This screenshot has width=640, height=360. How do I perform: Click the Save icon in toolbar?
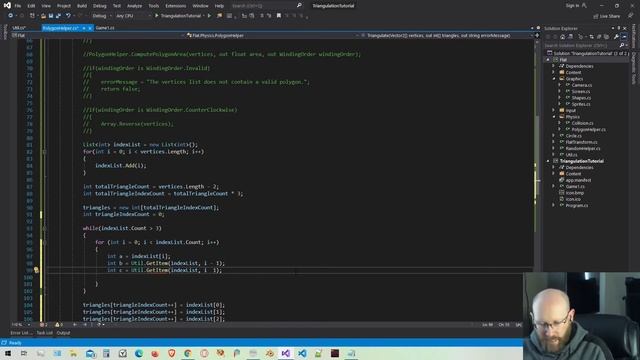(51, 16)
